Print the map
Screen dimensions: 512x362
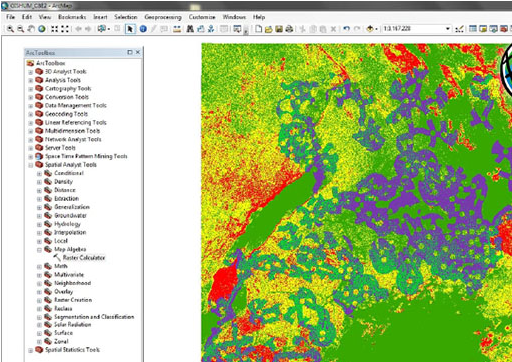coord(289,29)
